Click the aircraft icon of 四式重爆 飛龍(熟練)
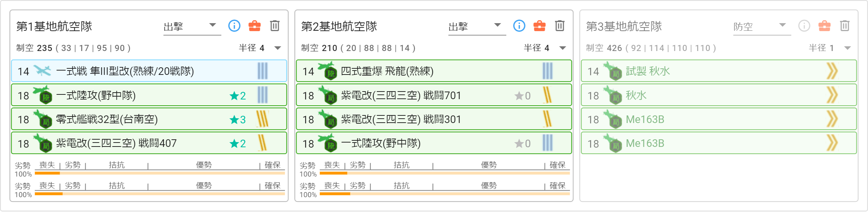The image size is (868, 212). tap(327, 71)
